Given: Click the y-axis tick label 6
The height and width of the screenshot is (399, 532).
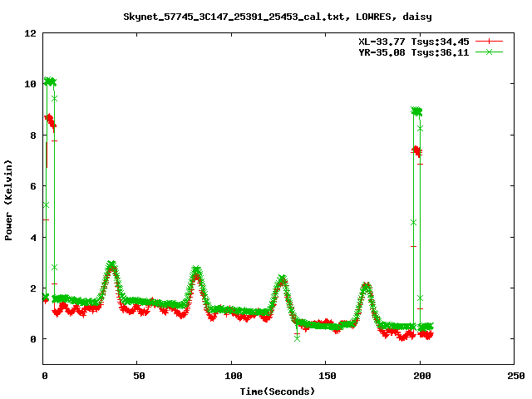Looking at the screenshot, I should [33, 186].
